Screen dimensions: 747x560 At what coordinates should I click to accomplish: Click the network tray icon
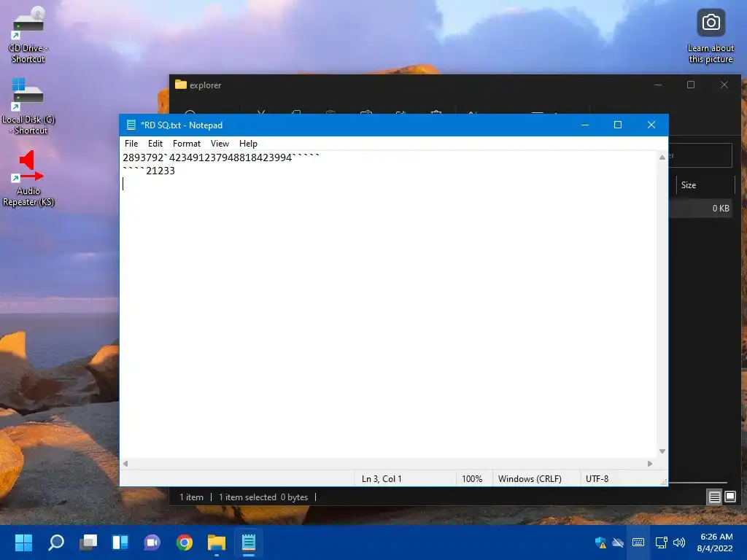[661, 542]
